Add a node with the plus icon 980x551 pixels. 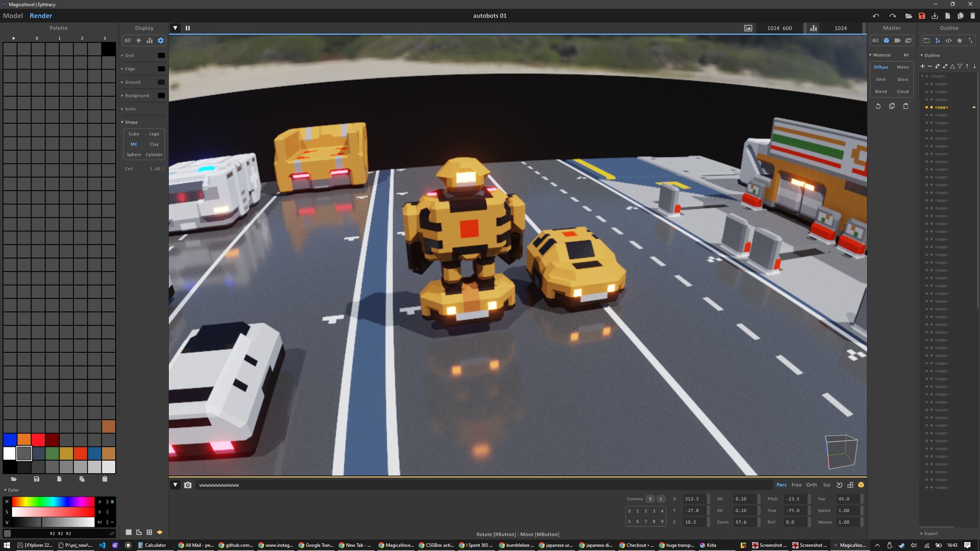click(x=923, y=66)
